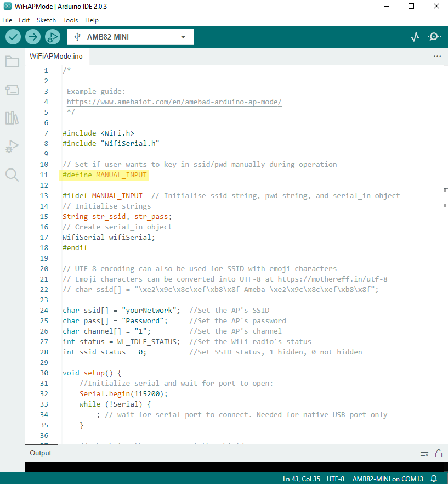
Task: Open the Serial Monitor
Action: pos(434,37)
